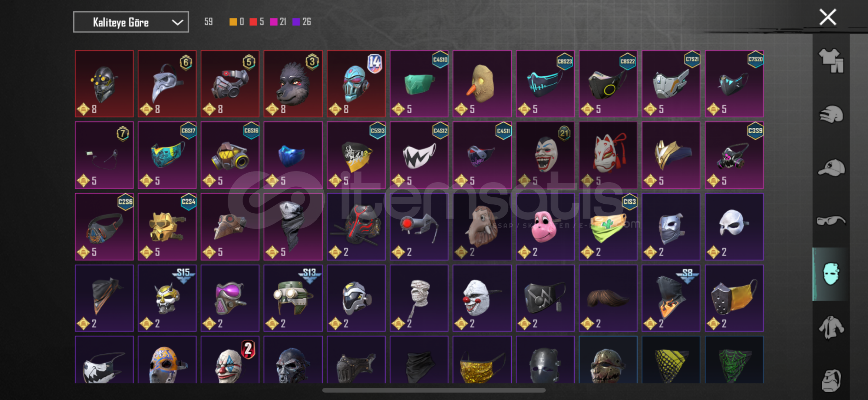868x400 pixels.
Task: Choose the C4S10 green mask item
Action: pos(419,84)
